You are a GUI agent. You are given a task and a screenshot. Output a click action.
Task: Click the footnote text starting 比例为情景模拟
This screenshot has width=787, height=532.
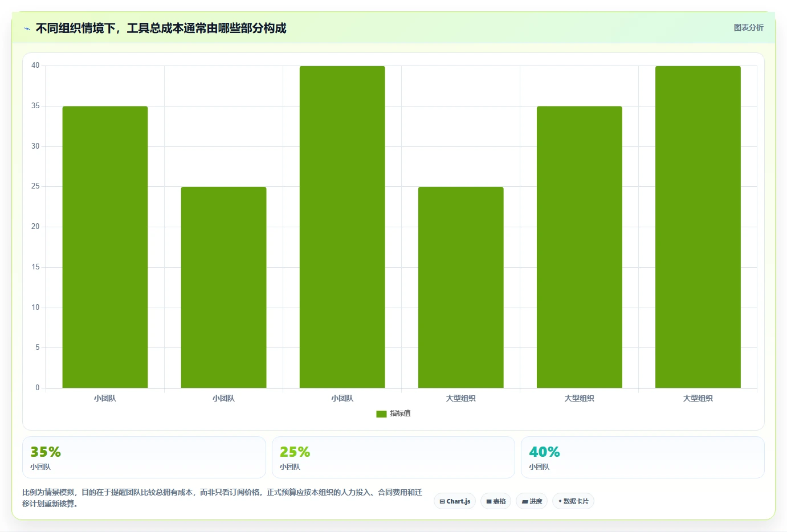pos(222,498)
